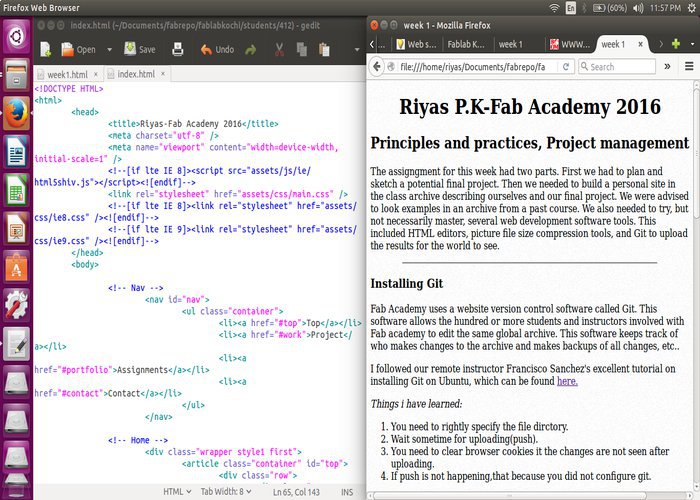700x500 pixels.
Task: Click the Print icon in gedit toolbar
Action: tap(178, 49)
